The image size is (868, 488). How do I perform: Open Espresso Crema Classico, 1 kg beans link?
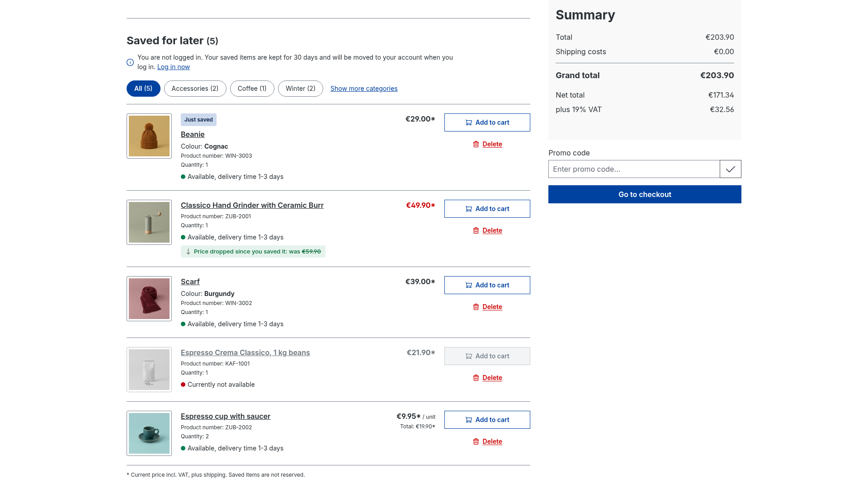(245, 352)
